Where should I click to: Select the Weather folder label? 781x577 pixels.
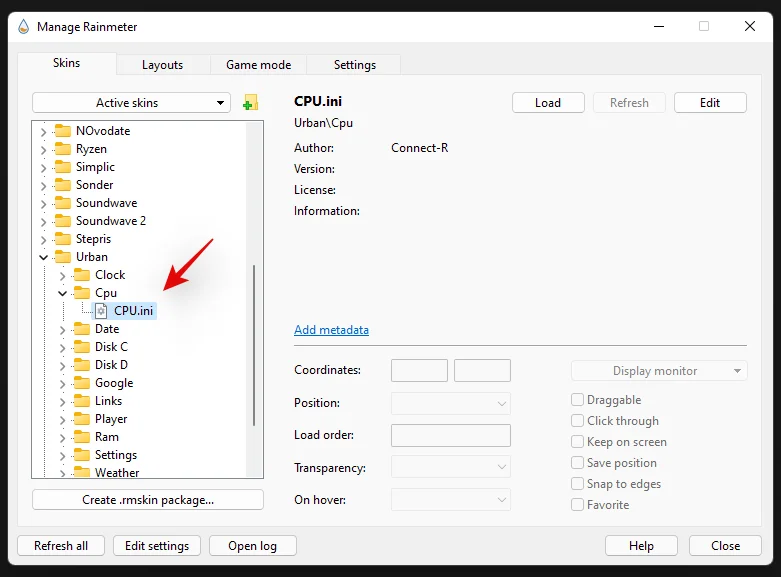click(x=117, y=472)
